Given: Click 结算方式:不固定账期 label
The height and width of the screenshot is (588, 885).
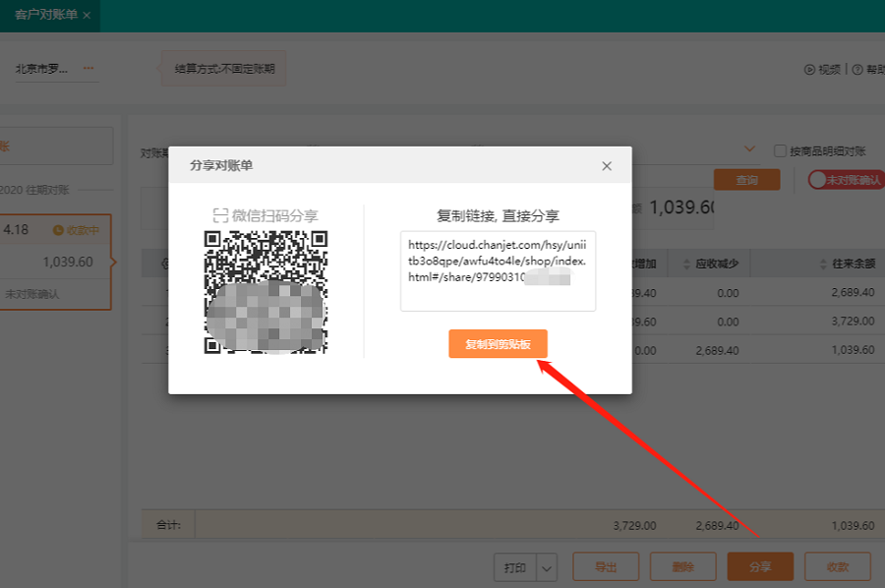Looking at the screenshot, I should (x=224, y=68).
